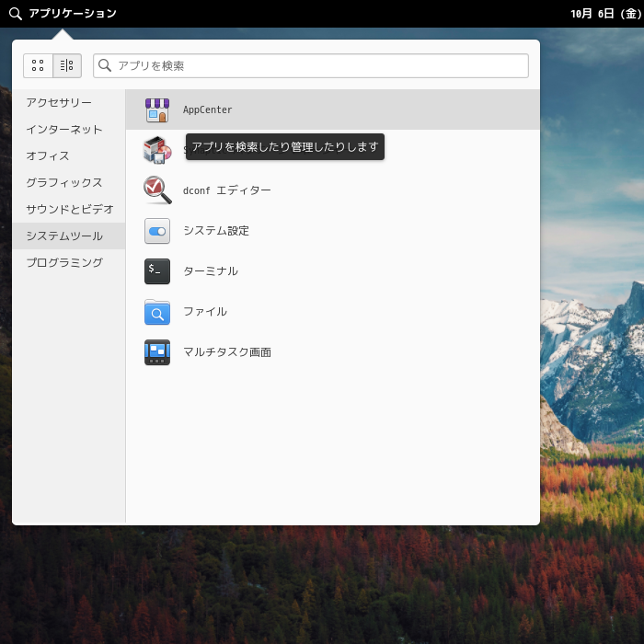
Task: Switch to category list view
Action: (67, 65)
